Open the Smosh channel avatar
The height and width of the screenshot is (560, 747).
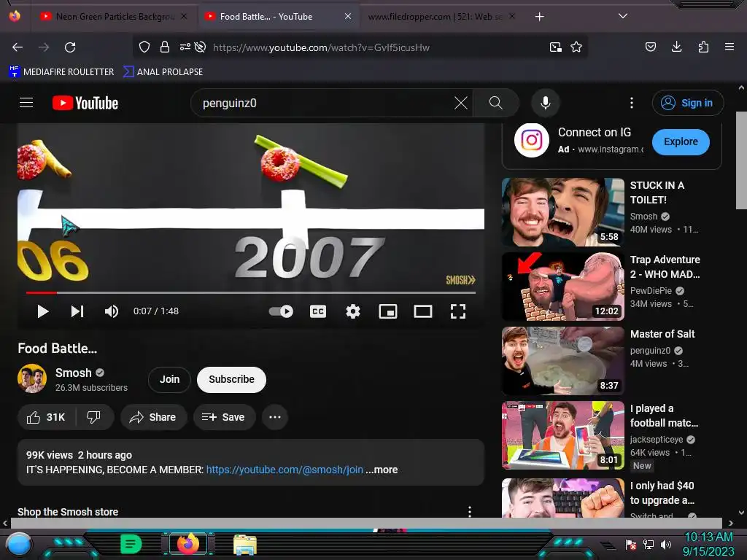tap(32, 378)
